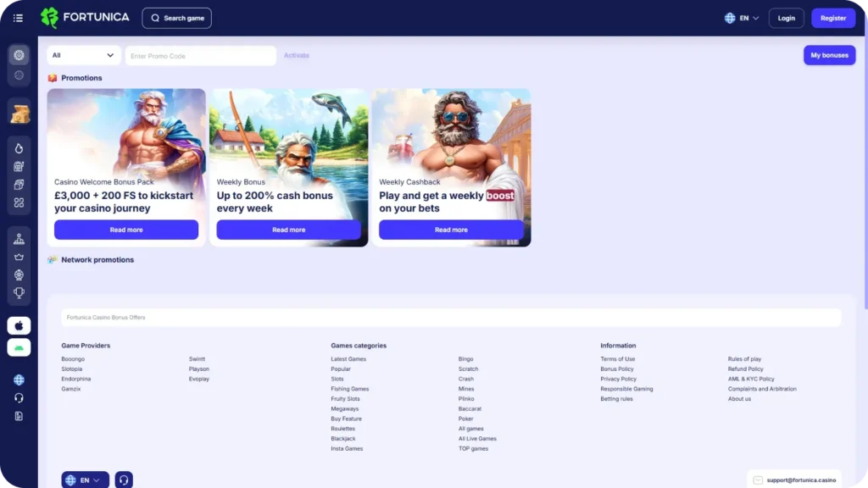
Task: Click the sidebar globe language icon
Action: tap(19, 380)
